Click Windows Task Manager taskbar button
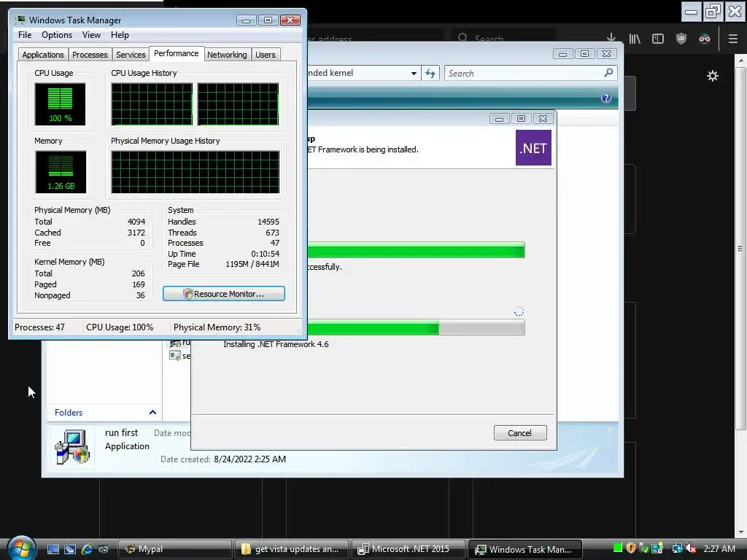The width and height of the screenshot is (747, 560). (525, 549)
